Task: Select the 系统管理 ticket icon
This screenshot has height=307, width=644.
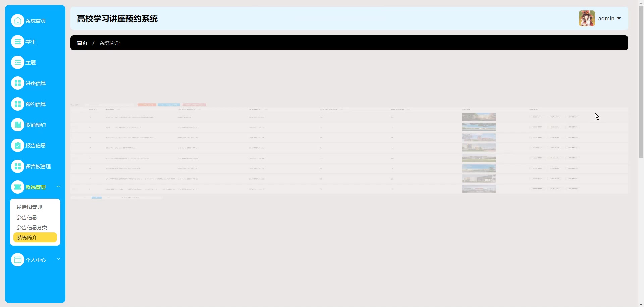Action: pos(18,187)
